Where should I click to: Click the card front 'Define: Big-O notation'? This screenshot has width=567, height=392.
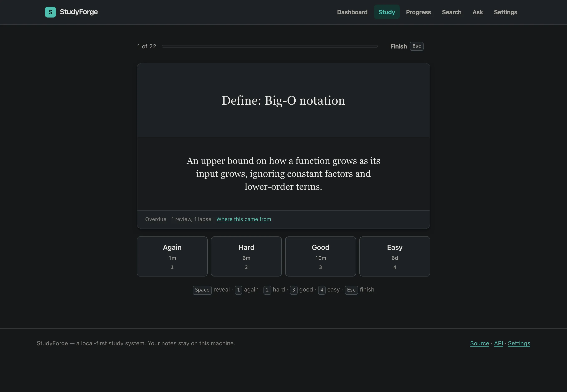283,101
